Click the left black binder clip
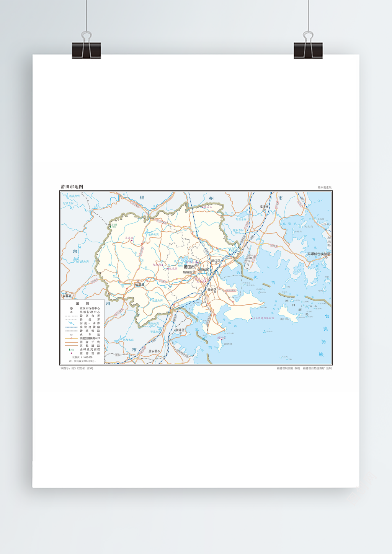Image resolution: width=392 pixels, height=554 pixels. tap(86, 50)
